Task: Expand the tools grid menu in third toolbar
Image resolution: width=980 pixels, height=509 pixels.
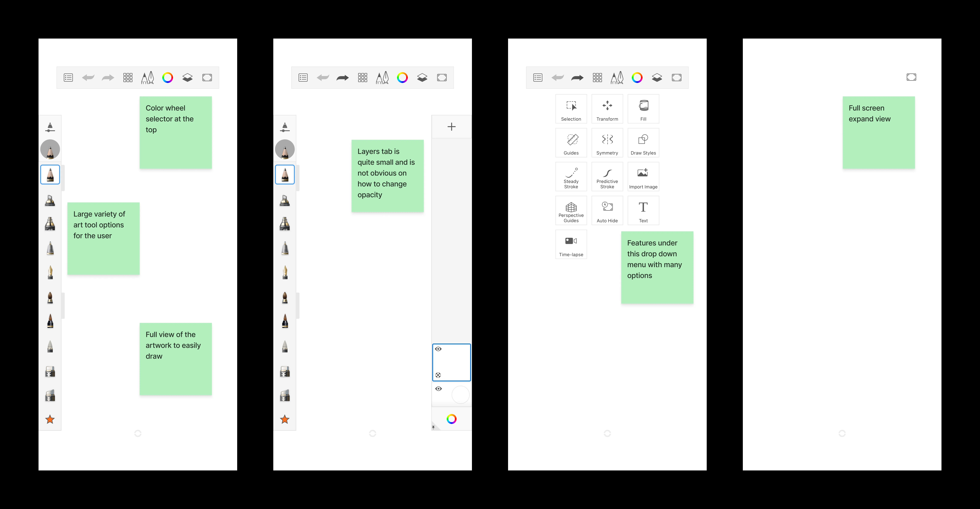Action: point(597,78)
